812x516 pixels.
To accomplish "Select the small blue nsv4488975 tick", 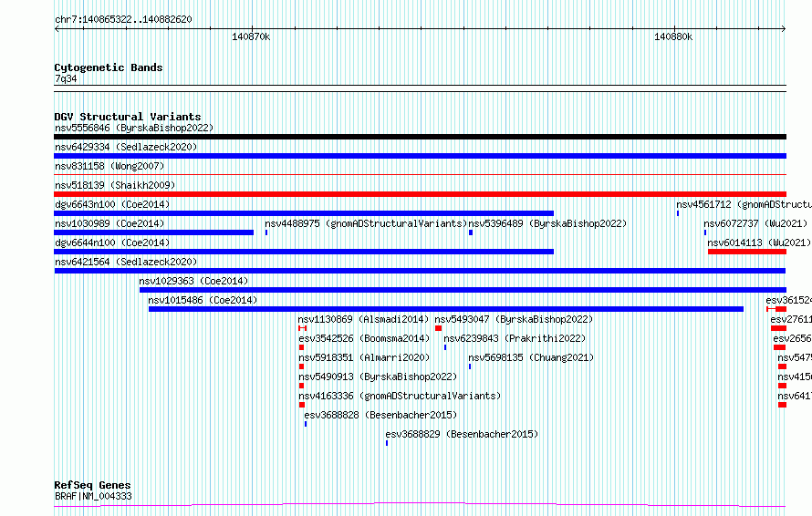I will click(x=266, y=232).
